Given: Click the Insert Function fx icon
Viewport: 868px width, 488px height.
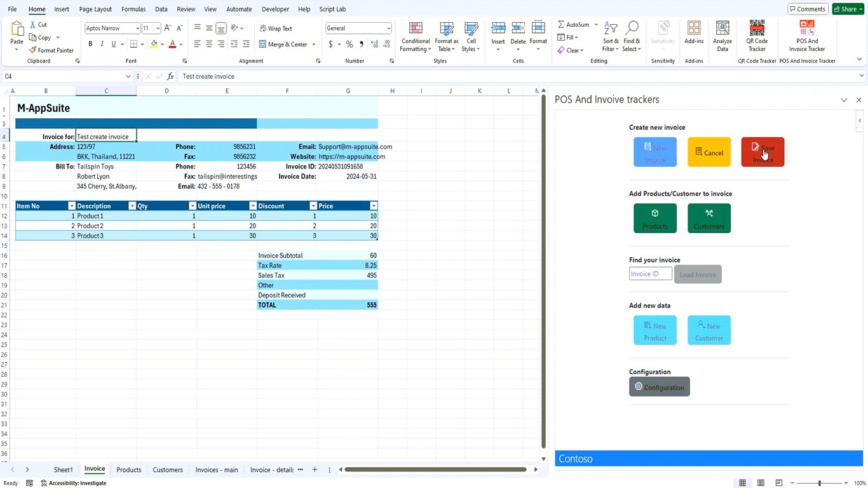Looking at the screenshot, I should click(x=170, y=76).
